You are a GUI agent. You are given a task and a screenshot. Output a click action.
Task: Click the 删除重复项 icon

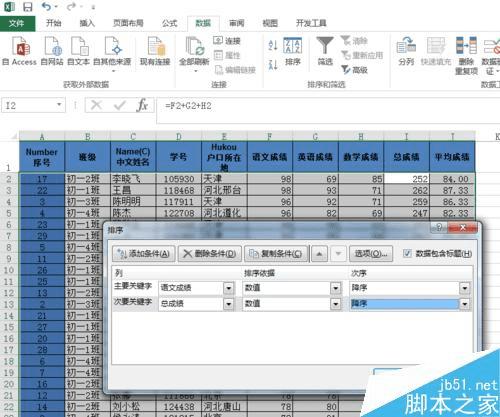[466, 46]
